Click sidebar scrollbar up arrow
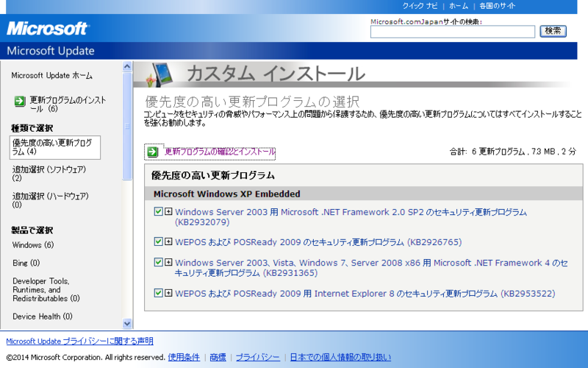Image resolution: width=588 pixels, height=368 pixels. tap(127, 66)
